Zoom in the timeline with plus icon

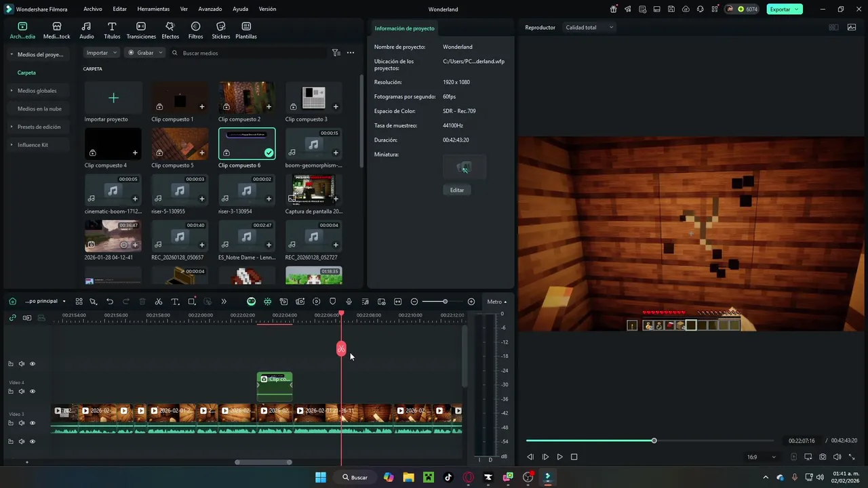click(471, 302)
